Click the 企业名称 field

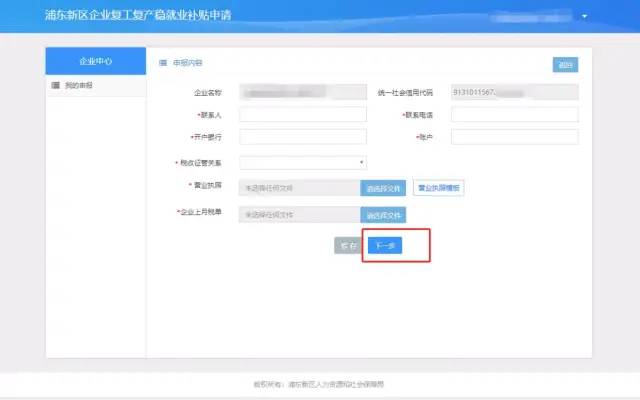pyautogui.click(x=303, y=92)
